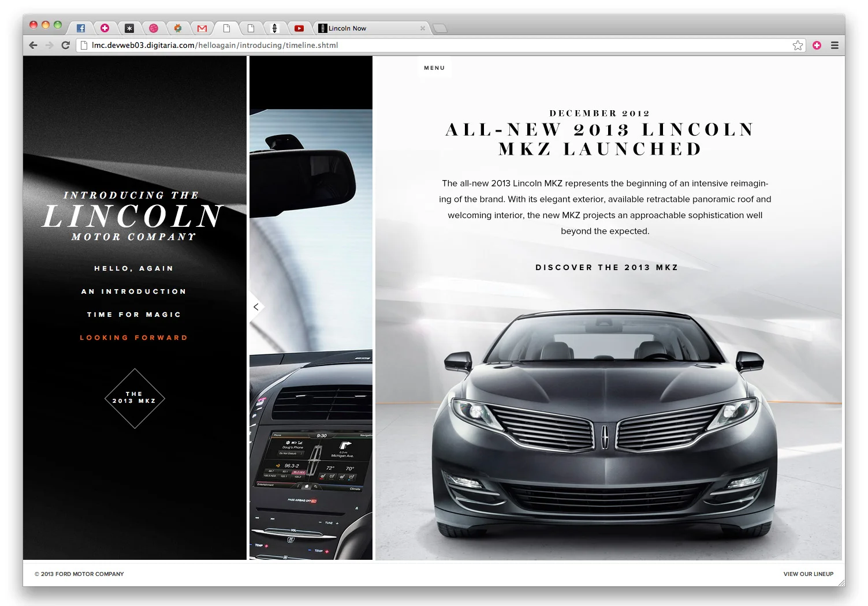The height and width of the screenshot is (606, 868).
Task: Select Time For Magic link
Action: click(134, 315)
